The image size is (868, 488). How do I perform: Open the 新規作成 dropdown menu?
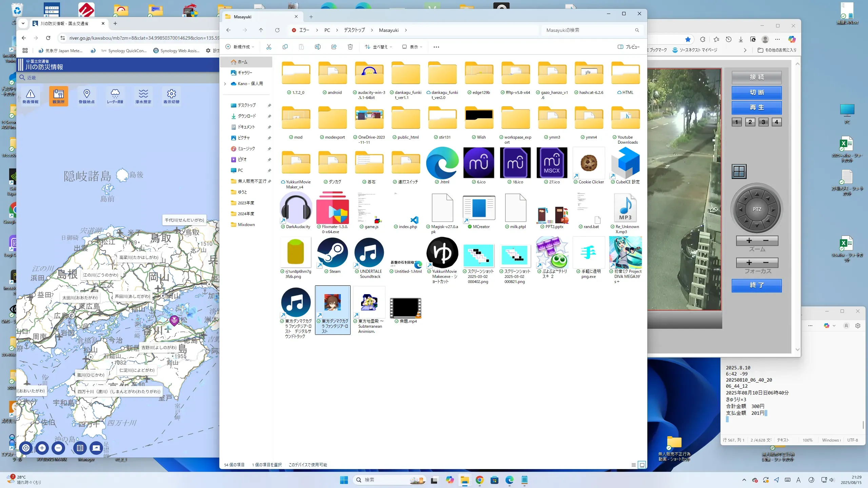240,47
